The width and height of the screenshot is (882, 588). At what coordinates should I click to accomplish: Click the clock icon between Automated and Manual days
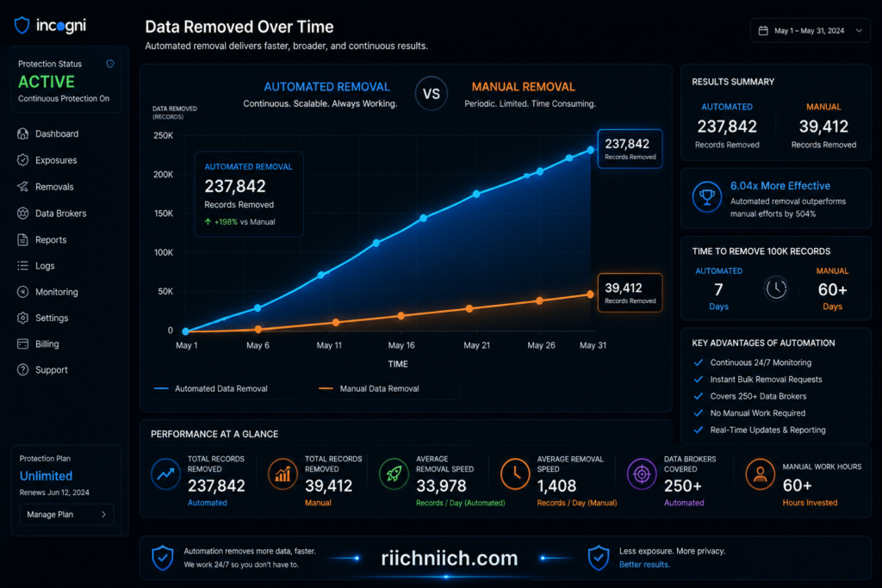tap(776, 289)
